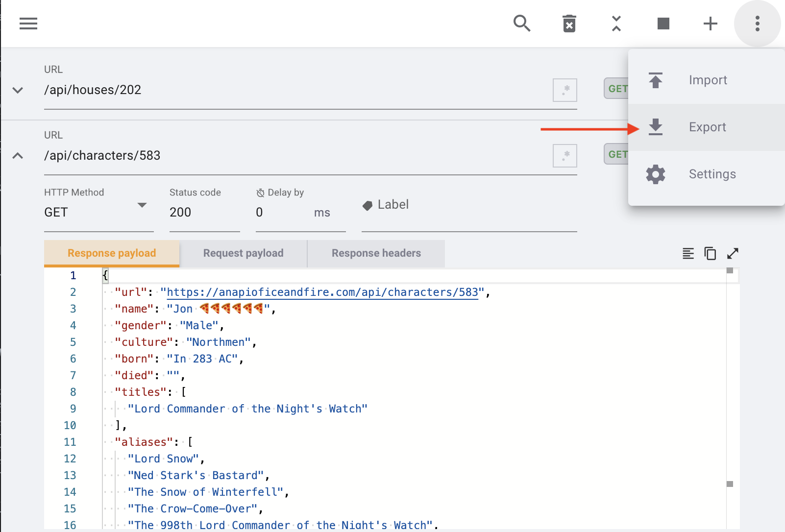Click the format payload lines icon
Screen dimensions: 785x532
688,253
